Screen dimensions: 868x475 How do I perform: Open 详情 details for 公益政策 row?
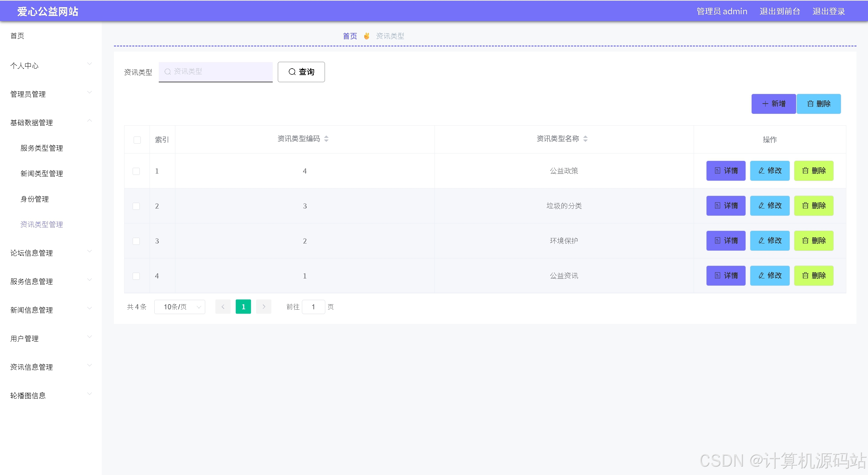pyautogui.click(x=726, y=170)
